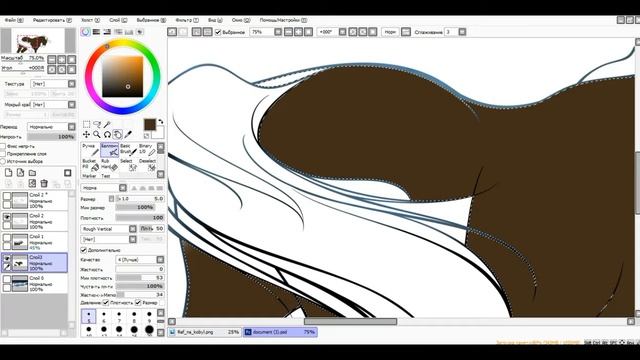640x360 pixels.
Task: Open the Фильтр menu
Action: [187, 20]
